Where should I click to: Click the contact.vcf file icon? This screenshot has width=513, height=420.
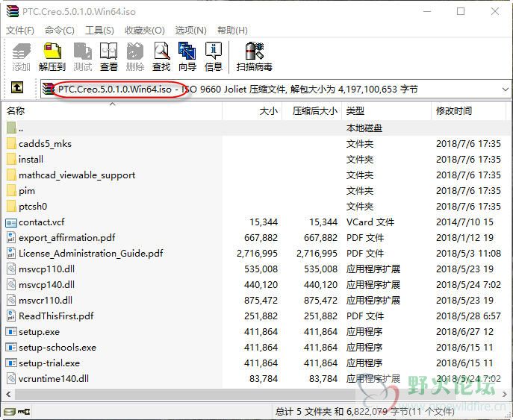click(11, 223)
